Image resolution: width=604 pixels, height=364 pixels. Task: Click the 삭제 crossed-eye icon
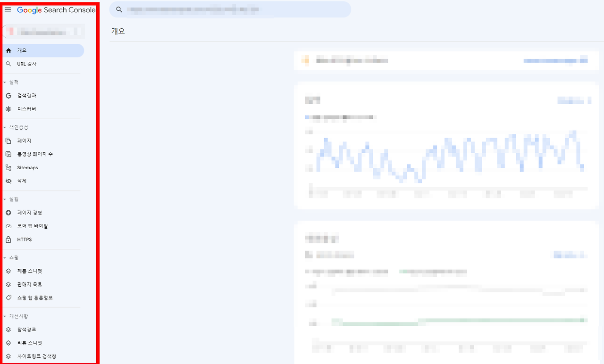[x=8, y=181]
